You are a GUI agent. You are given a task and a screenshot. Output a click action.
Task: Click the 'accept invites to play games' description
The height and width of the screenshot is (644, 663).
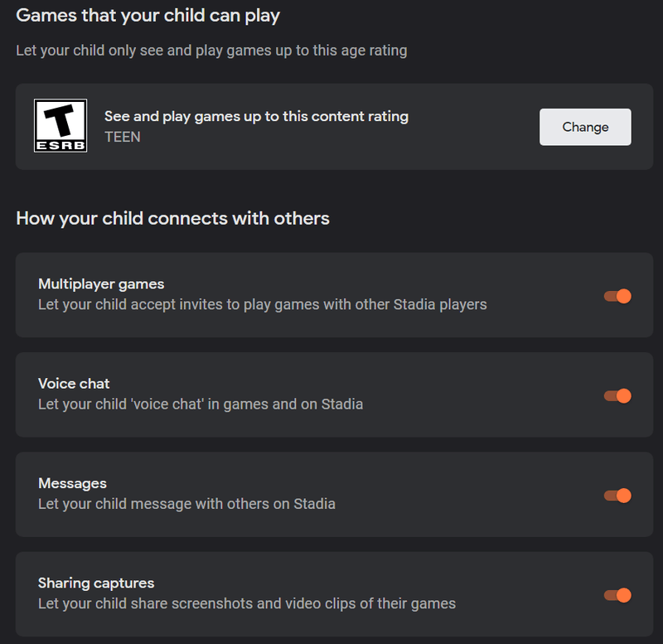262,304
